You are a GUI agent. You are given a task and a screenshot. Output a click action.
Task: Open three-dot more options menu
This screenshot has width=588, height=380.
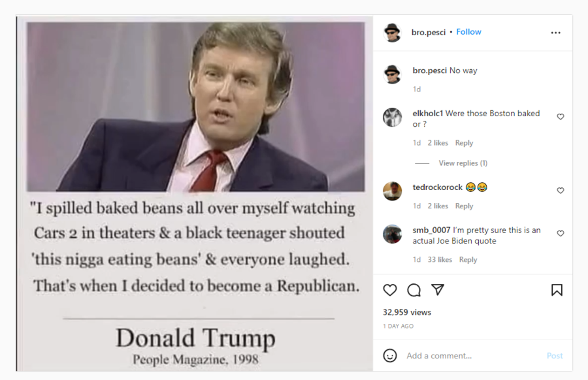555,33
